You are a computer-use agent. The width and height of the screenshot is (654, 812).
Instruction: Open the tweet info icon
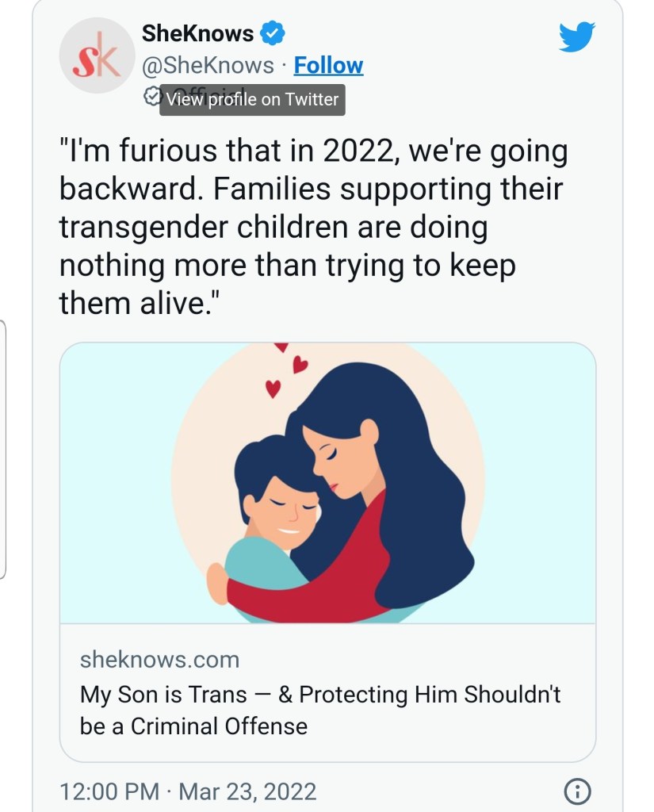[x=576, y=791]
